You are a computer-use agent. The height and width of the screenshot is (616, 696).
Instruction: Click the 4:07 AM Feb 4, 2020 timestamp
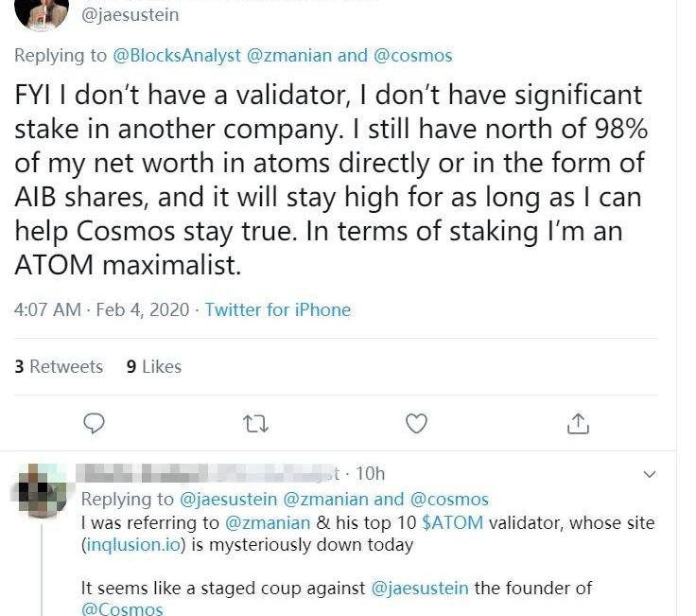(101, 309)
